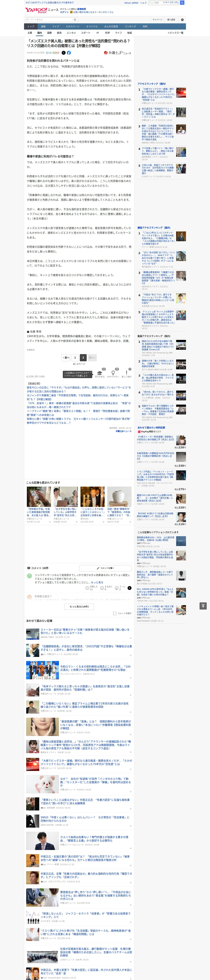Share first comment on X
Screen dimensions: 210x980
(x=130, y=588)
